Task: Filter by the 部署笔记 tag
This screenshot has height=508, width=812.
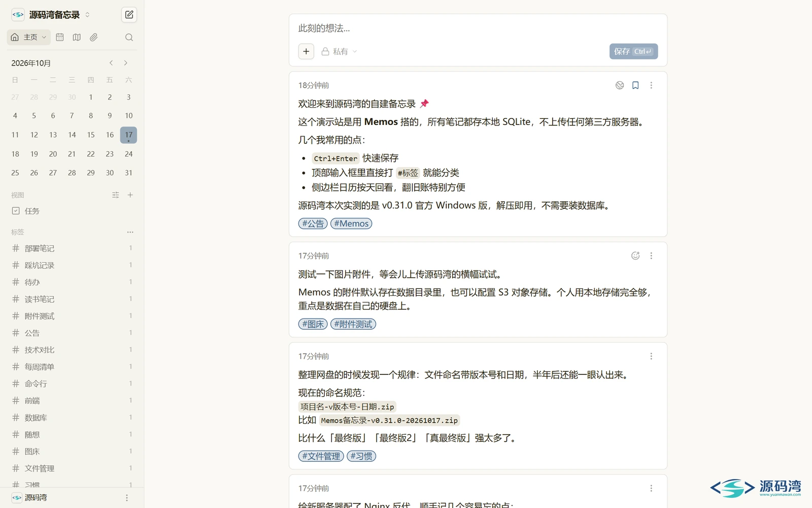Action: pos(72,248)
